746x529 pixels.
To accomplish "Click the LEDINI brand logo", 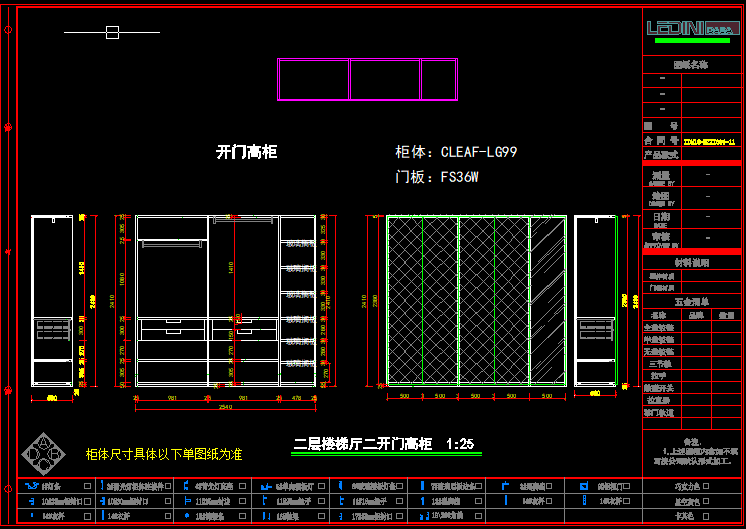I will click(x=690, y=27).
